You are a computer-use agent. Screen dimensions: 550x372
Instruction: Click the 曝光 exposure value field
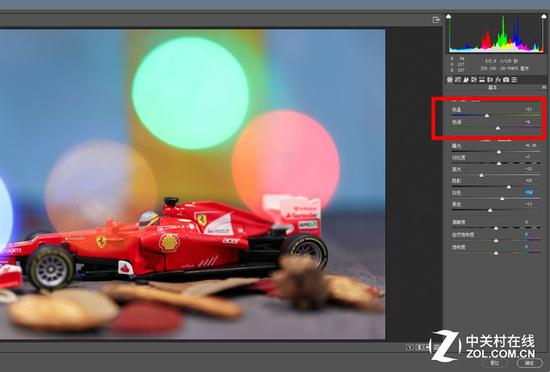click(530, 146)
